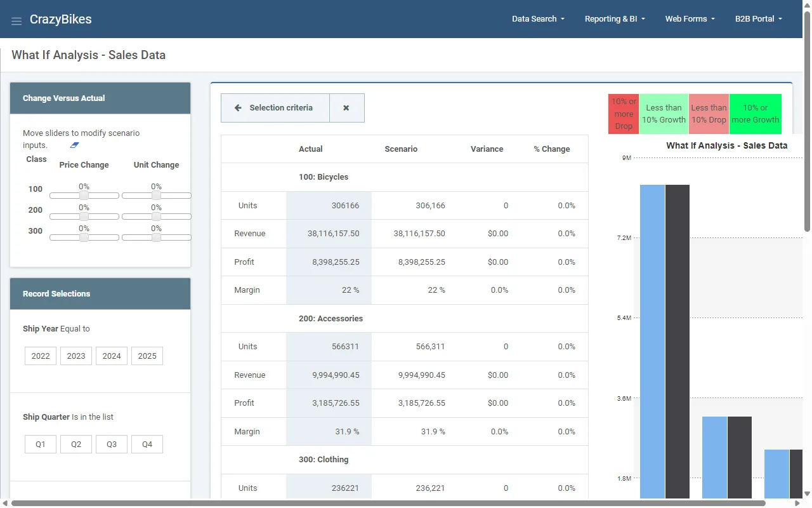Click the vertical page scrollbar
The image size is (812, 508).
pos(807,123)
